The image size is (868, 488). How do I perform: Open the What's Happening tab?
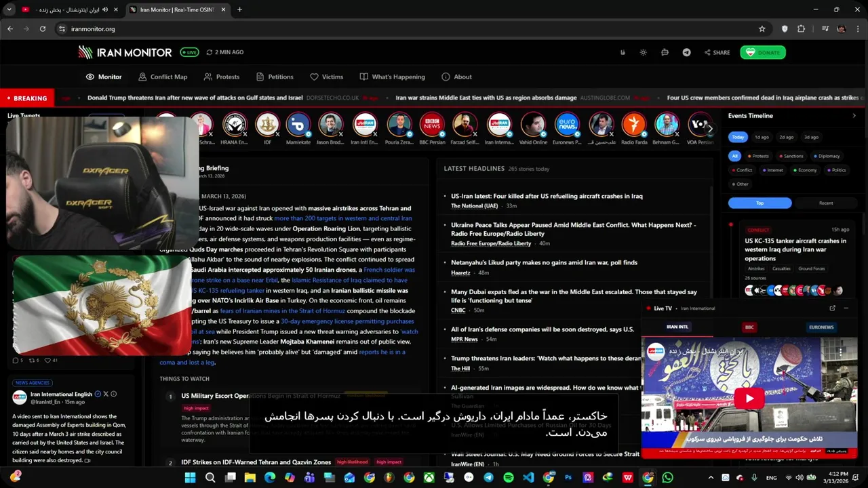click(393, 77)
